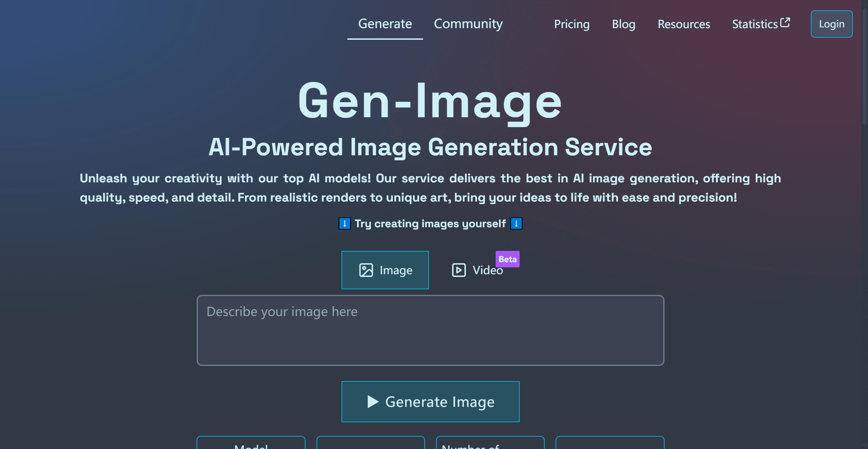Click the 'Describe your image here' text area
This screenshot has width=868, height=449.
[x=430, y=329]
